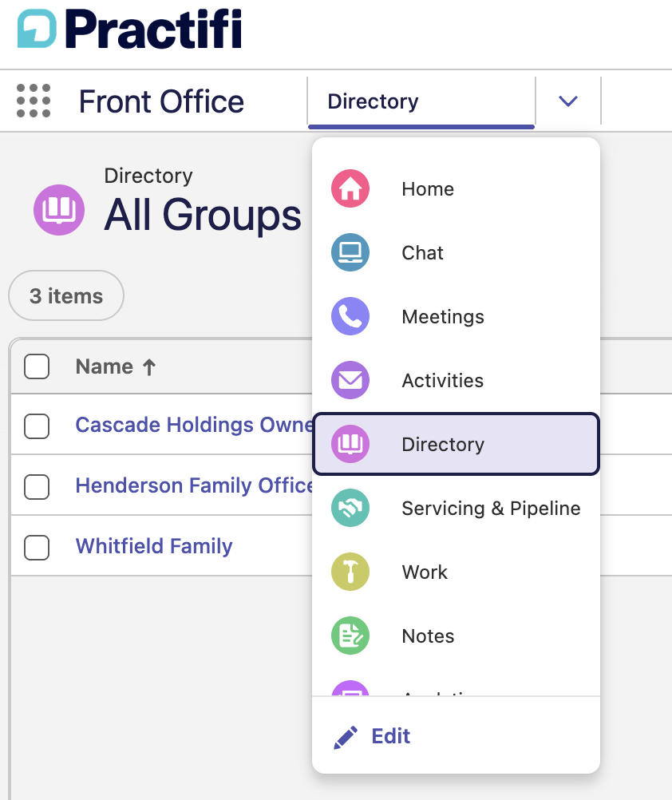Viewport: 672px width, 800px height.
Task: Click the Meetings phone icon
Action: pos(350,316)
